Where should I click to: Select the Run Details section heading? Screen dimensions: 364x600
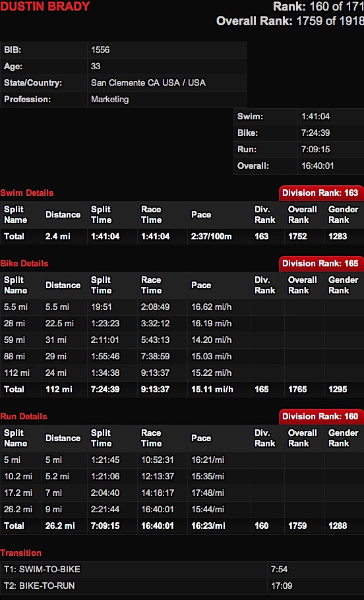pyautogui.click(x=23, y=416)
